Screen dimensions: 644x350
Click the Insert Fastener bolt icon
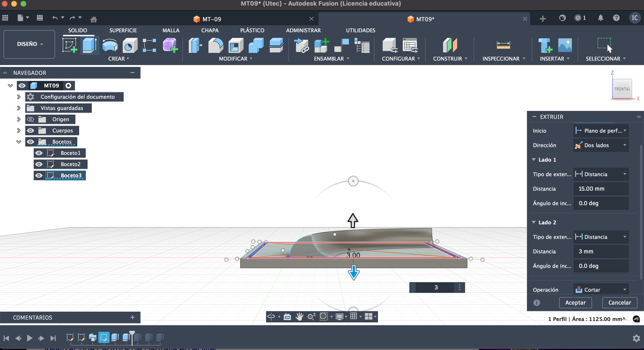coord(545,45)
